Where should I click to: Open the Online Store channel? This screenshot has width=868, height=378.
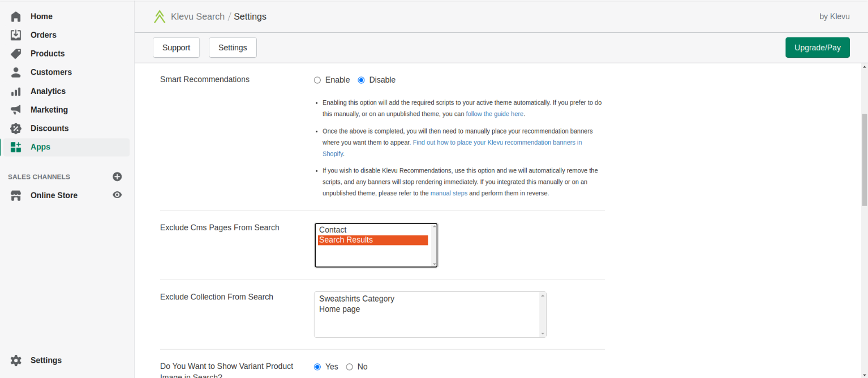(54, 195)
